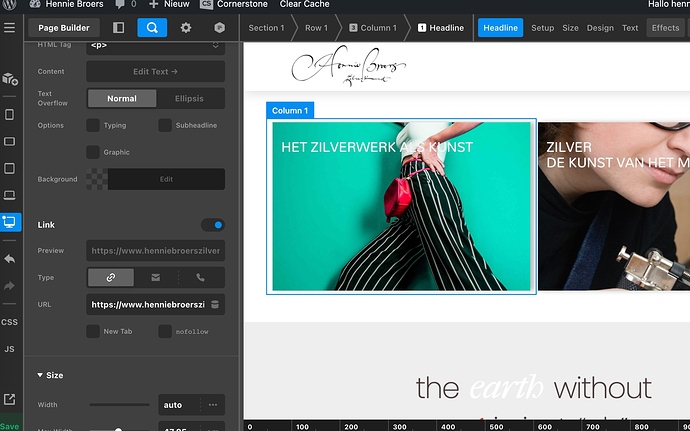Click the Hennie Broers signature logo
The width and height of the screenshot is (690, 431).
click(349, 66)
